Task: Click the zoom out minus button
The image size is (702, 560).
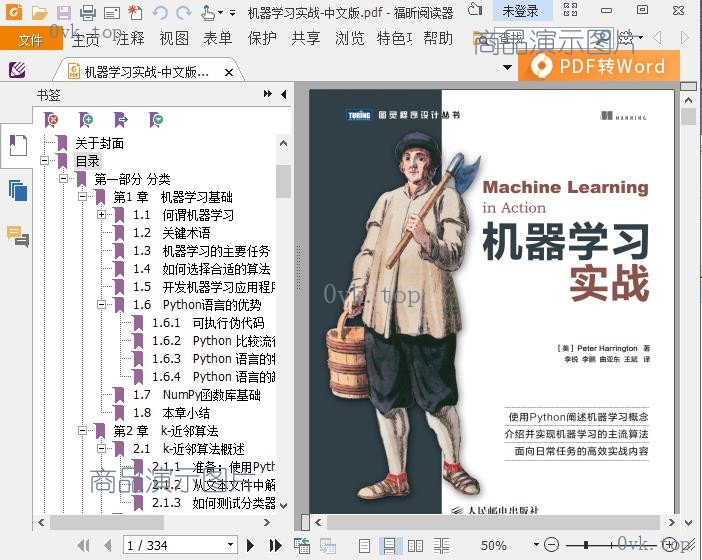Action: (x=552, y=545)
